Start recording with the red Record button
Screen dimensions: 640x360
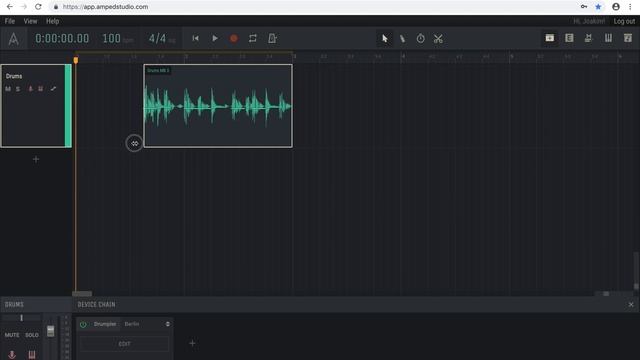pos(234,38)
